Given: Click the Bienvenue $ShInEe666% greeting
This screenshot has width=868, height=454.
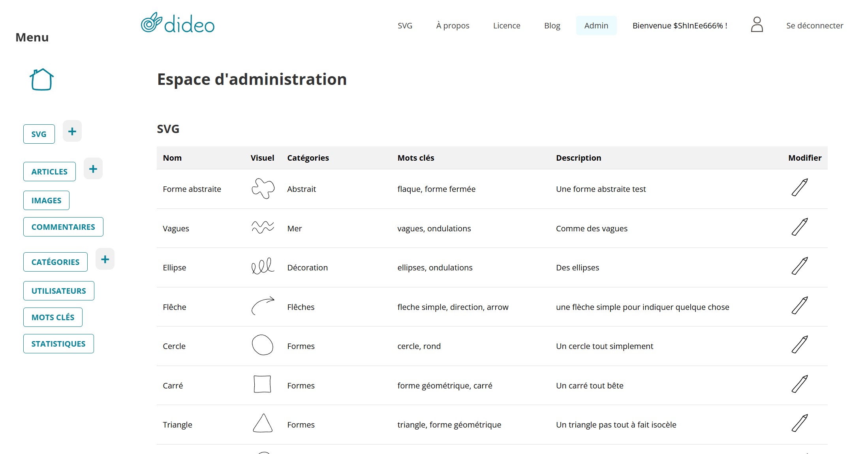Looking at the screenshot, I should pyautogui.click(x=680, y=26).
